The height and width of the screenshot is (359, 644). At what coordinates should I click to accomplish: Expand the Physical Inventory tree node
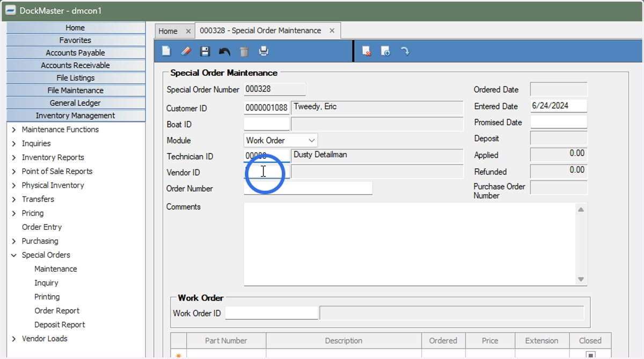pyautogui.click(x=14, y=185)
